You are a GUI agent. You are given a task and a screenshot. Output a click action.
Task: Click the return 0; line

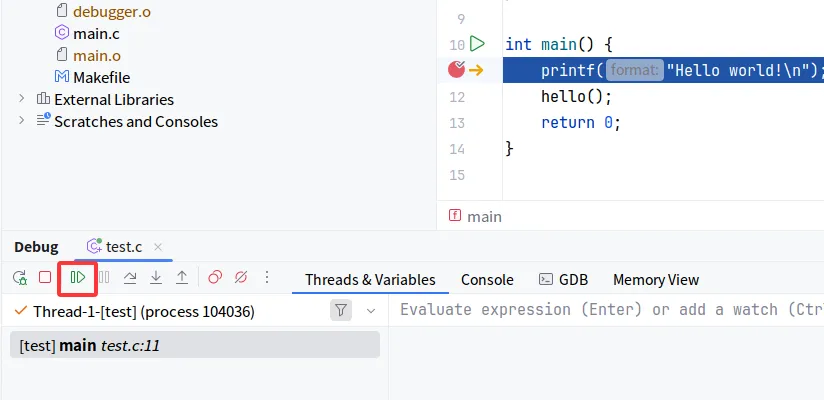tap(581, 122)
